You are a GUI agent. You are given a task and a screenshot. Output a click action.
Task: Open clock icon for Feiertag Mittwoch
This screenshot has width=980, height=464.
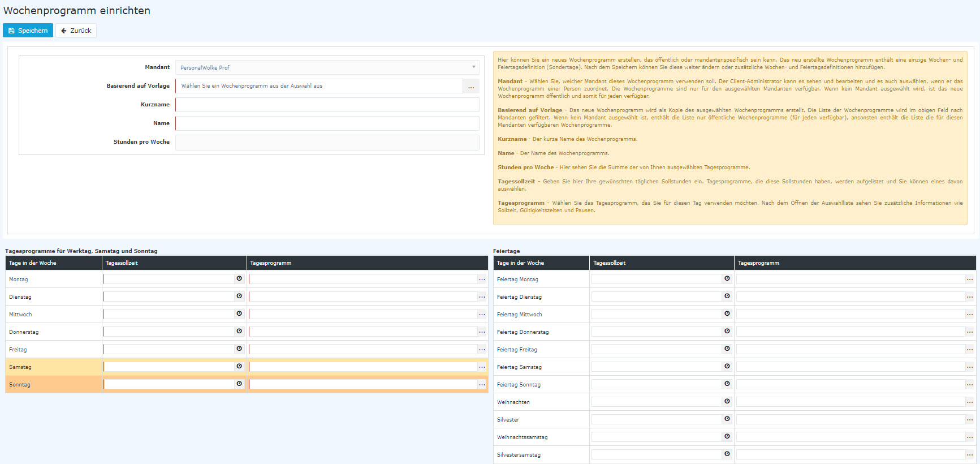727,314
